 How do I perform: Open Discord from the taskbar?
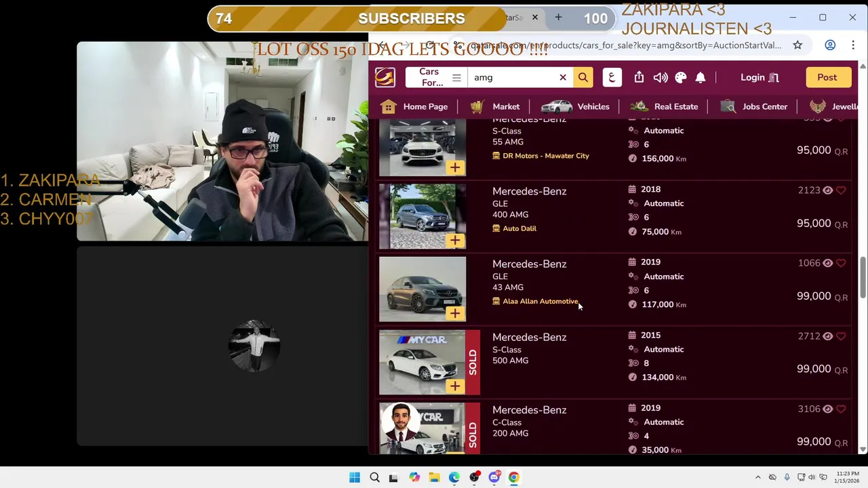coord(494,477)
